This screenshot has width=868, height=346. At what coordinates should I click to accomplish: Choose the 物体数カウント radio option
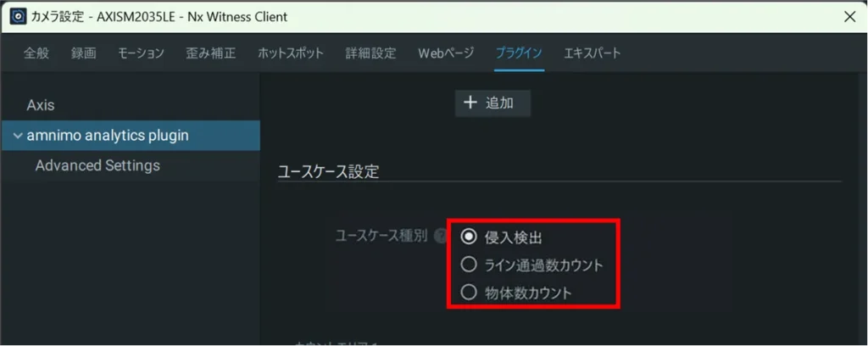(x=469, y=293)
